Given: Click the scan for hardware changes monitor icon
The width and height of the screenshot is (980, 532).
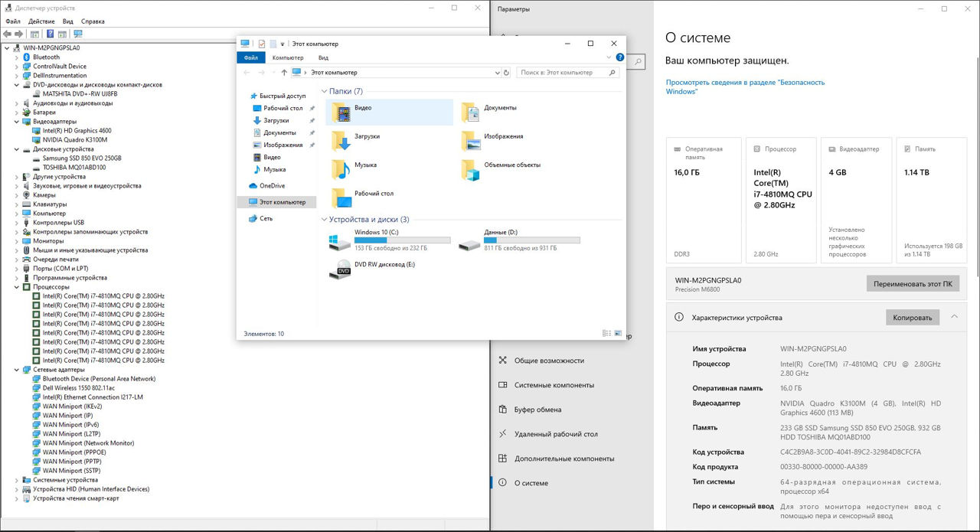Looking at the screenshot, I should pos(77,34).
